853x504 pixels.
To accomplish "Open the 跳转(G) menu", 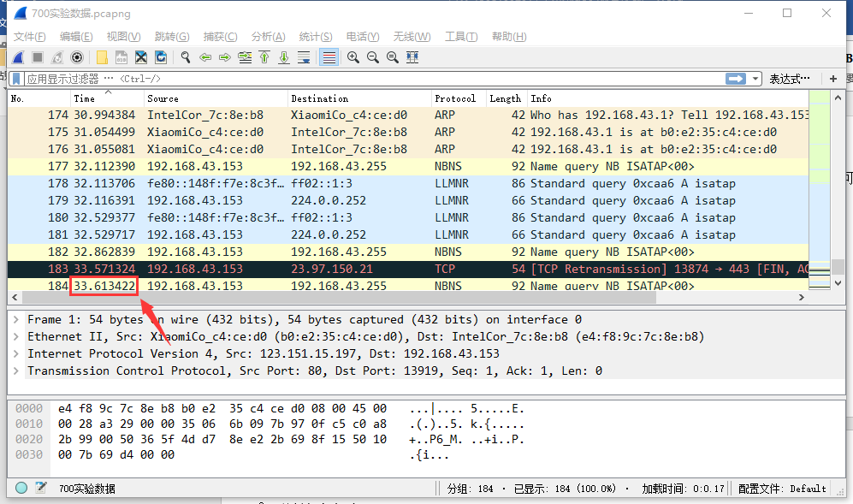I will point(172,37).
